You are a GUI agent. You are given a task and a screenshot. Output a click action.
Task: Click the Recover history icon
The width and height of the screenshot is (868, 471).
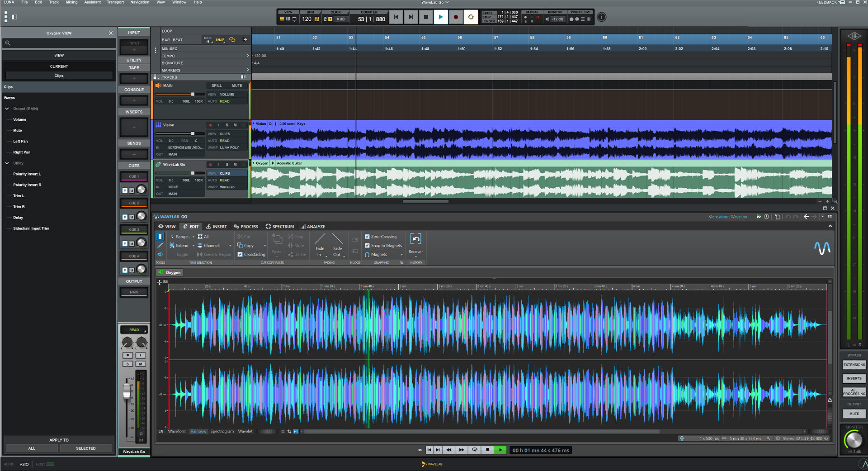[x=415, y=238]
